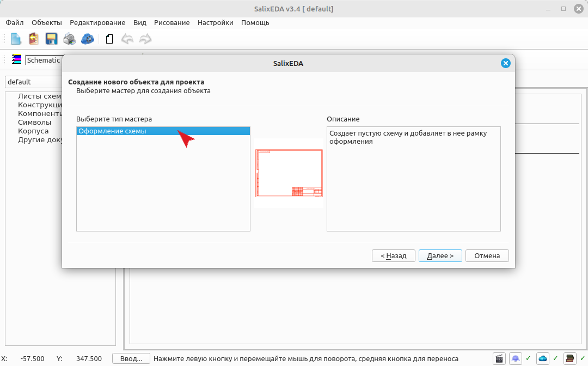
Task: Click the Ввод... button in status bar
Action: pyautogui.click(x=131, y=359)
